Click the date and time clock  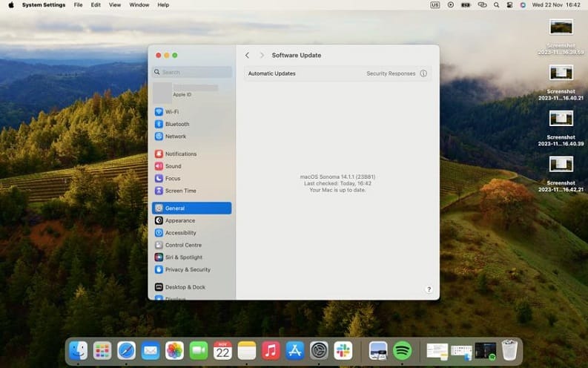pos(556,5)
